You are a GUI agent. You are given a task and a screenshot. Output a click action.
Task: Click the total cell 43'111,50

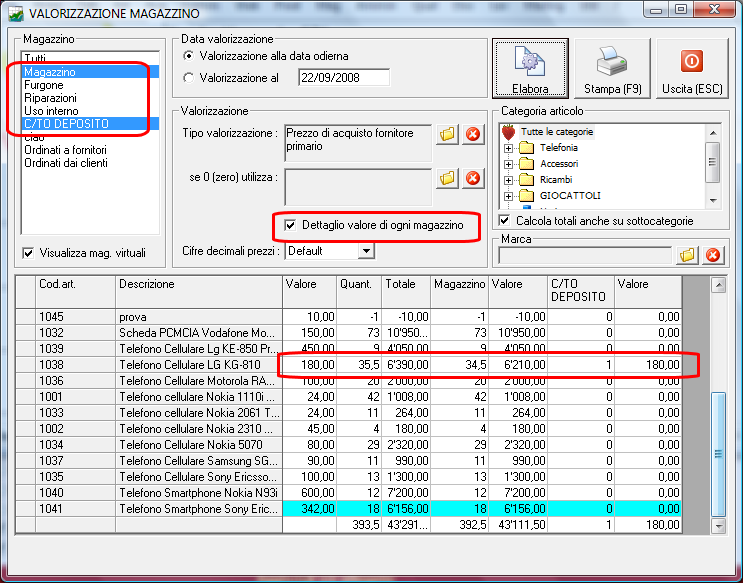coord(518,525)
